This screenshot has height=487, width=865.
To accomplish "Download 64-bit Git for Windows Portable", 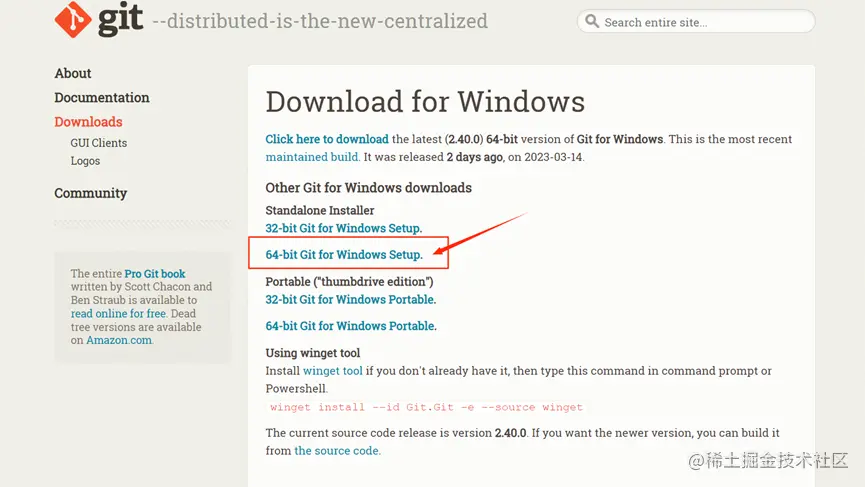I will tap(350, 326).
